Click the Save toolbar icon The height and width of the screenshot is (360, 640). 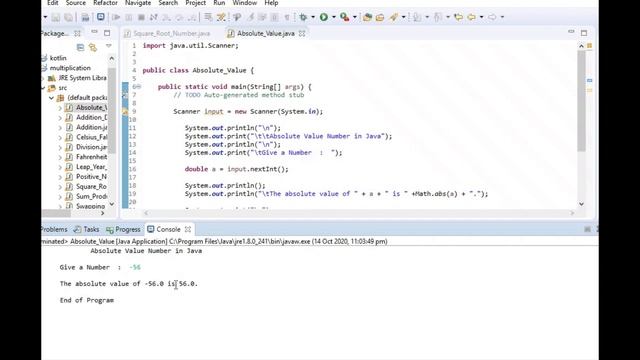pyautogui.click(x=56, y=17)
